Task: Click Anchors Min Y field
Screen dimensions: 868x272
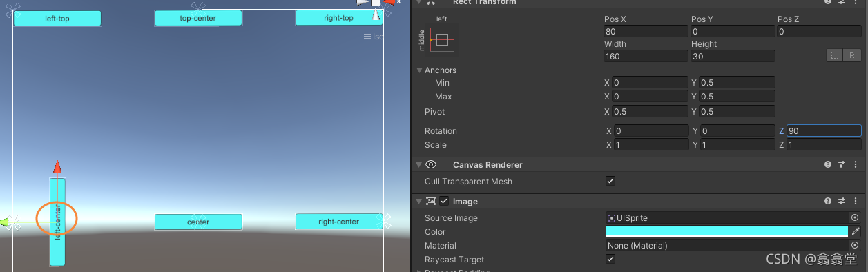Action: click(737, 83)
